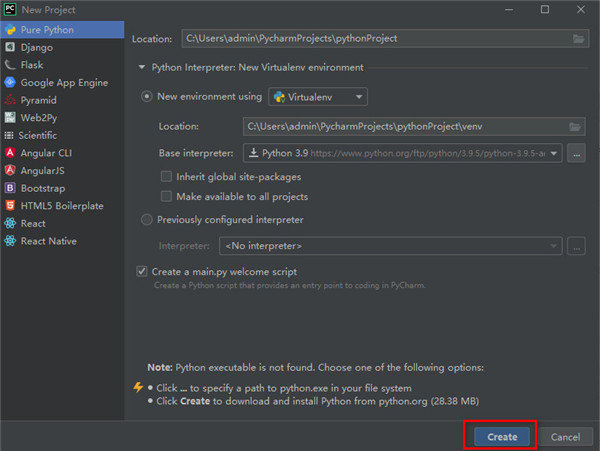Open the Base interpreter dropdown

click(403, 153)
